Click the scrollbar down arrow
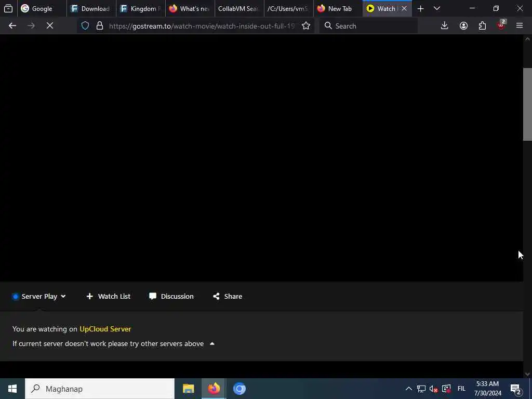The height and width of the screenshot is (399, 532). pyautogui.click(x=527, y=374)
